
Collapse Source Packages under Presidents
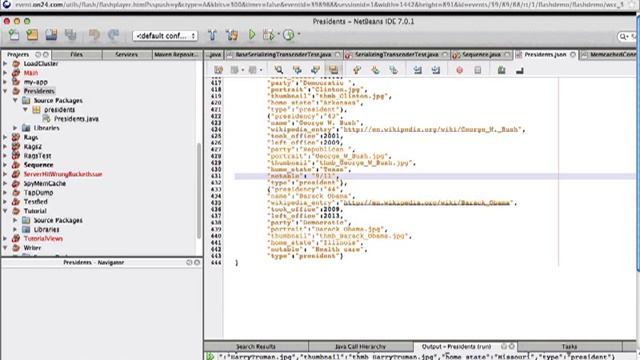tap(16, 100)
